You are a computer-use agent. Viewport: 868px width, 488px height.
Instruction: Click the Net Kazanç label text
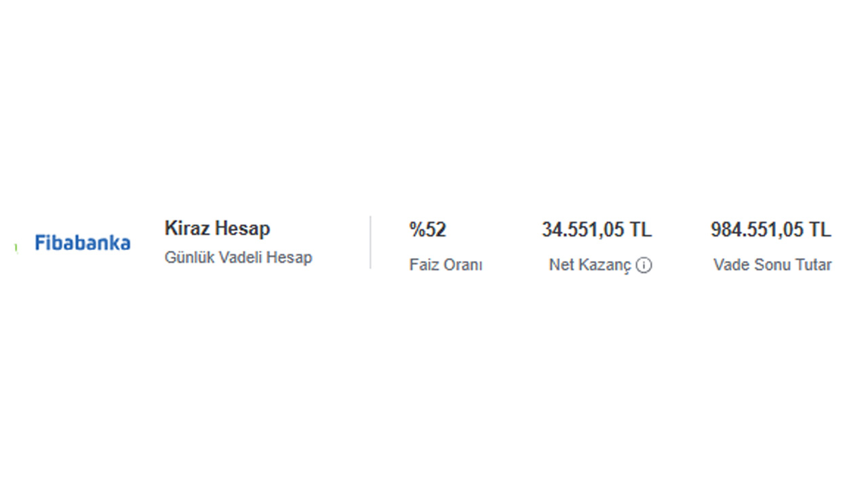tap(590, 266)
